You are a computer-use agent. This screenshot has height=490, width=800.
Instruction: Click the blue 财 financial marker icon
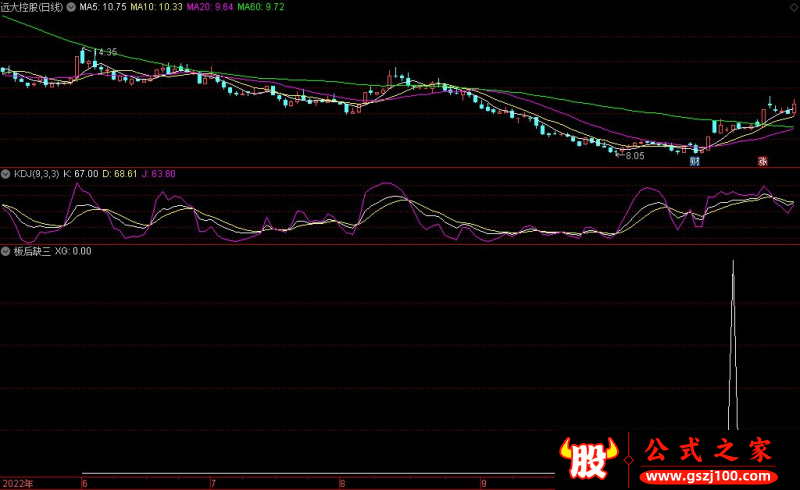coord(694,159)
